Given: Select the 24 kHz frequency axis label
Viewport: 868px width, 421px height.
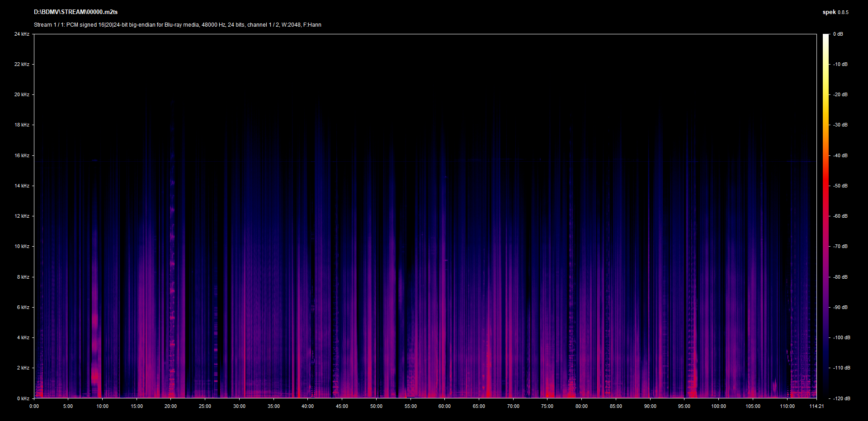Looking at the screenshot, I should (22, 34).
